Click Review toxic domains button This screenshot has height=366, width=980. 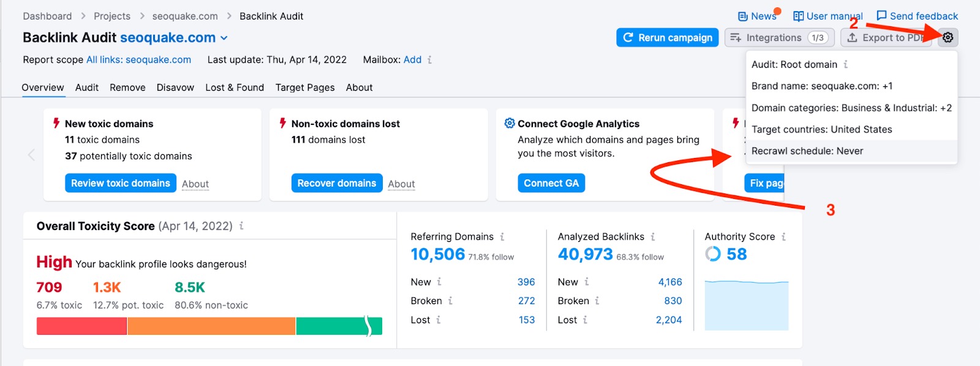pos(121,183)
